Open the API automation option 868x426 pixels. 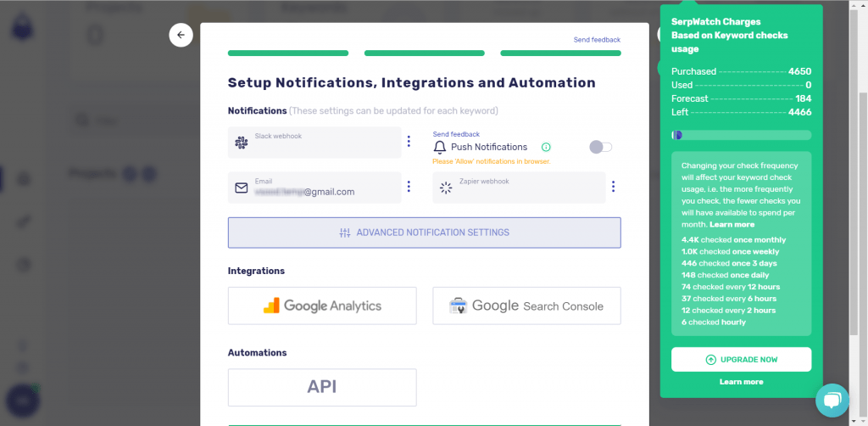[322, 387]
